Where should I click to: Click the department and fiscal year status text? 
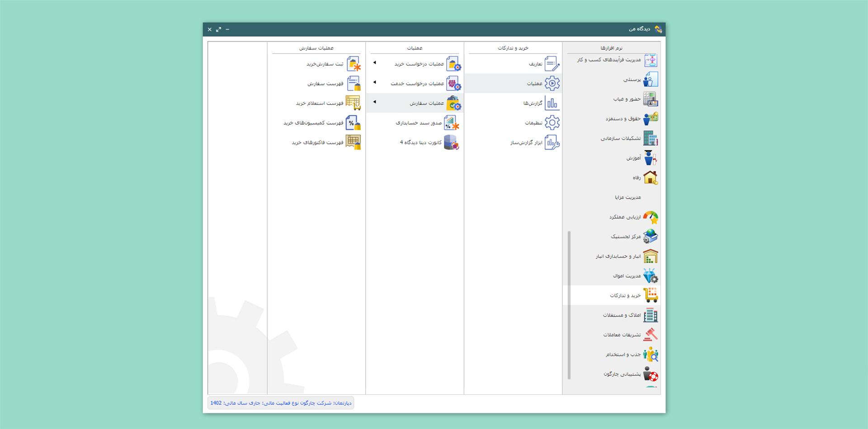[281, 403]
